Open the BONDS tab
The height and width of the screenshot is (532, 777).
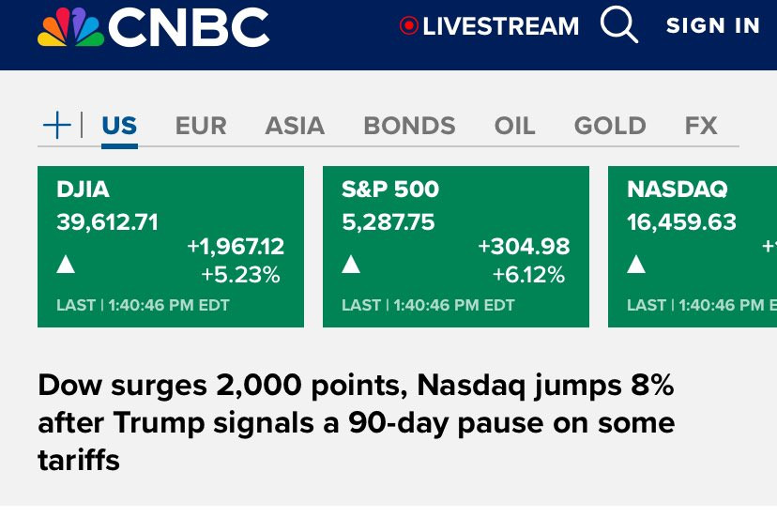pyautogui.click(x=409, y=126)
